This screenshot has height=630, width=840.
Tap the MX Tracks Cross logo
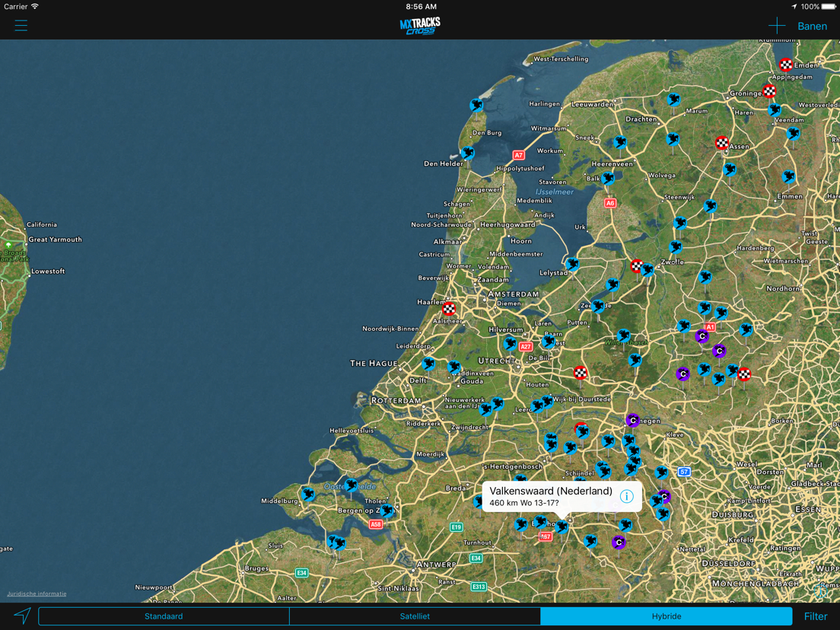pos(420,26)
